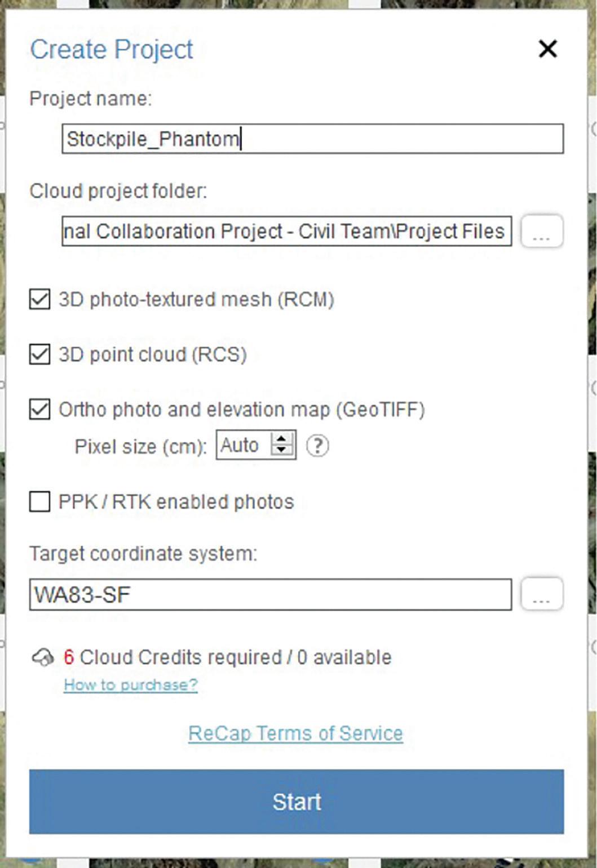Close the Create Project dialog

pyautogui.click(x=548, y=49)
